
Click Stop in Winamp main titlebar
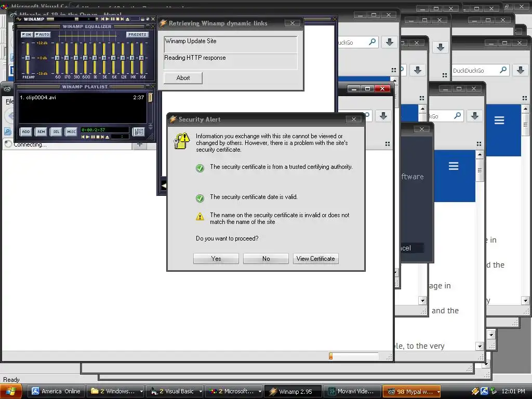coord(117,19)
